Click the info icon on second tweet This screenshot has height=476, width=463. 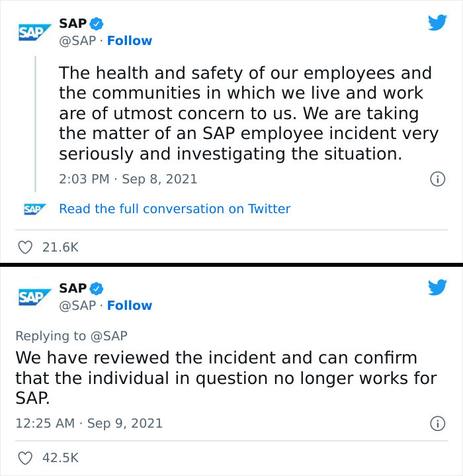[x=437, y=423]
